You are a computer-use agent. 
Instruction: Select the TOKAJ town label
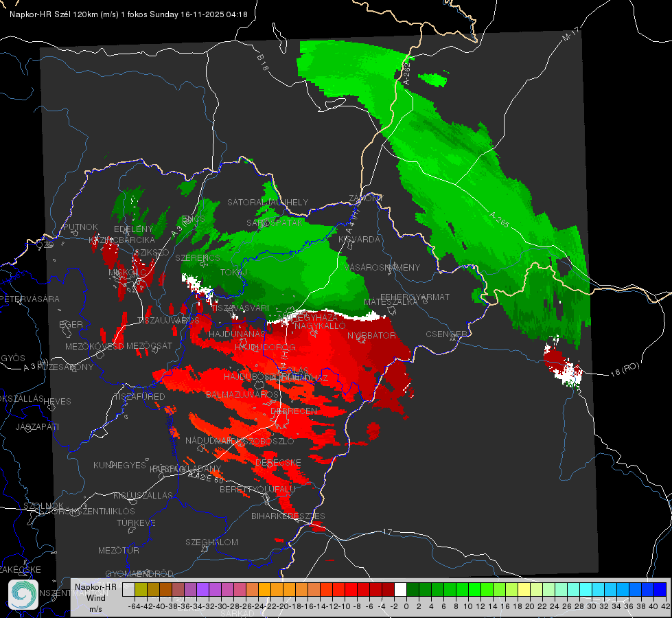point(233,273)
